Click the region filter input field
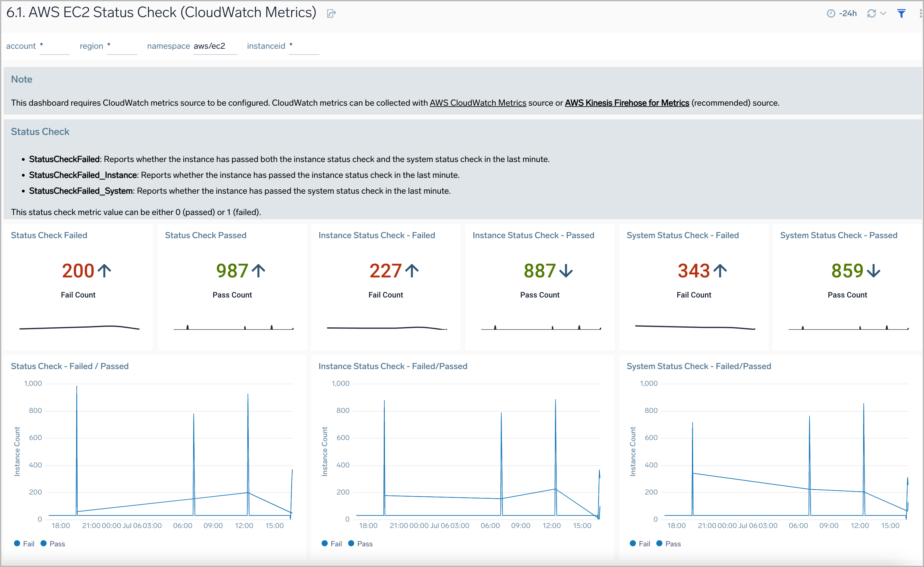This screenshot has height=567, width=924. click(x=122, y=46)
